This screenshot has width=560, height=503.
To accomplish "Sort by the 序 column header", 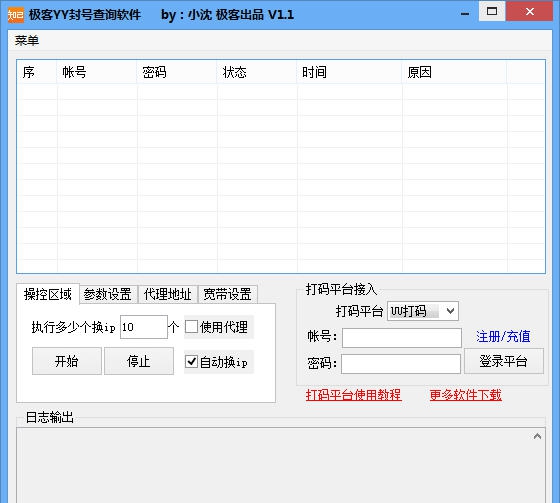I will pyautogui.click(x=37, y=72).
